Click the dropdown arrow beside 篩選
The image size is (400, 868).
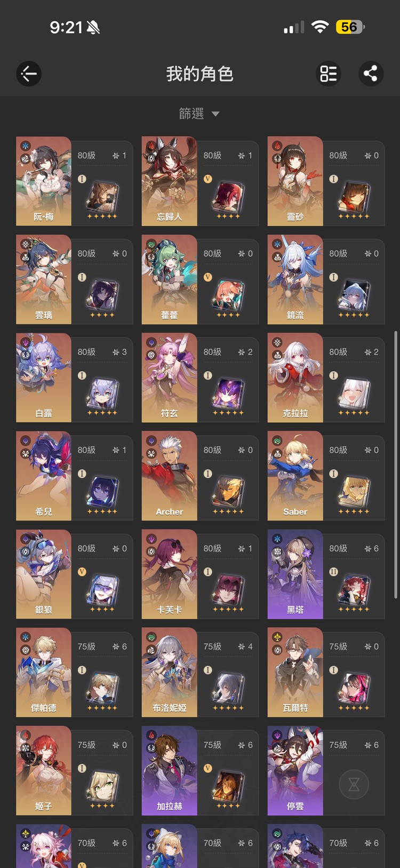point(215,114)
